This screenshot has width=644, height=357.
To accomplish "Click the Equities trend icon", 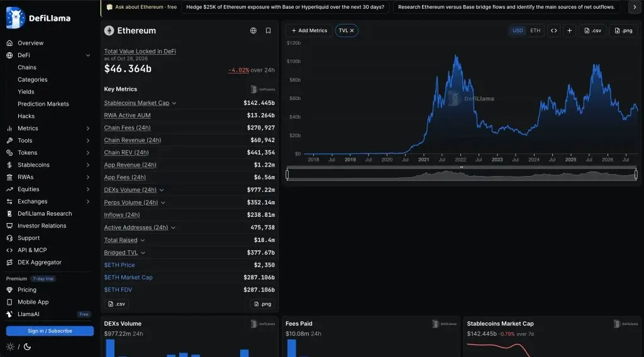I will [x=9, y=189].
